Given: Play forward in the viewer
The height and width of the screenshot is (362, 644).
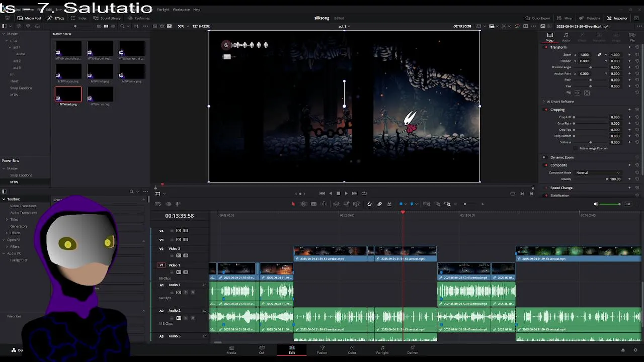Looking at the screenshot, I should pyautogui.click(x=346, y=193).
